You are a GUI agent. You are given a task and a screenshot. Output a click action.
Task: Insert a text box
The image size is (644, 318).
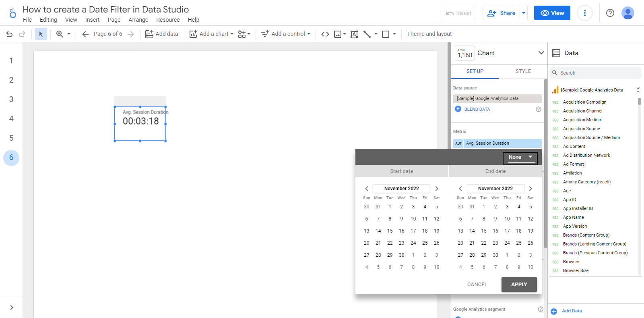(354, 34)
